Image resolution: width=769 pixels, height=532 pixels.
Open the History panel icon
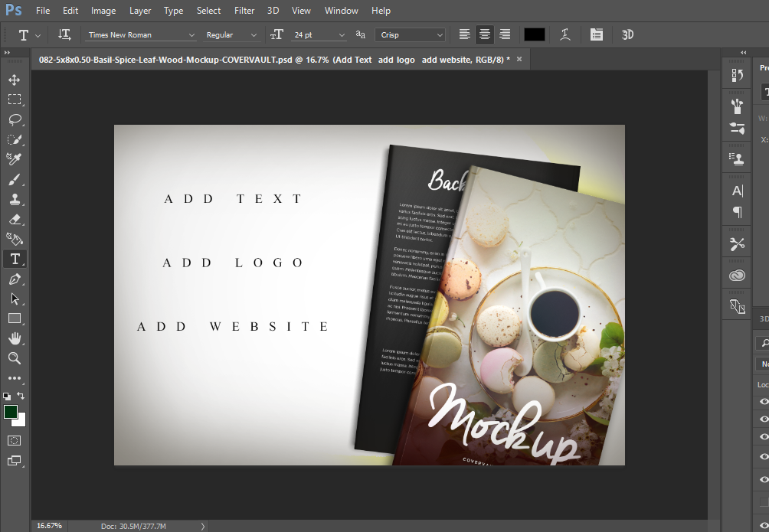pos(738,75)
